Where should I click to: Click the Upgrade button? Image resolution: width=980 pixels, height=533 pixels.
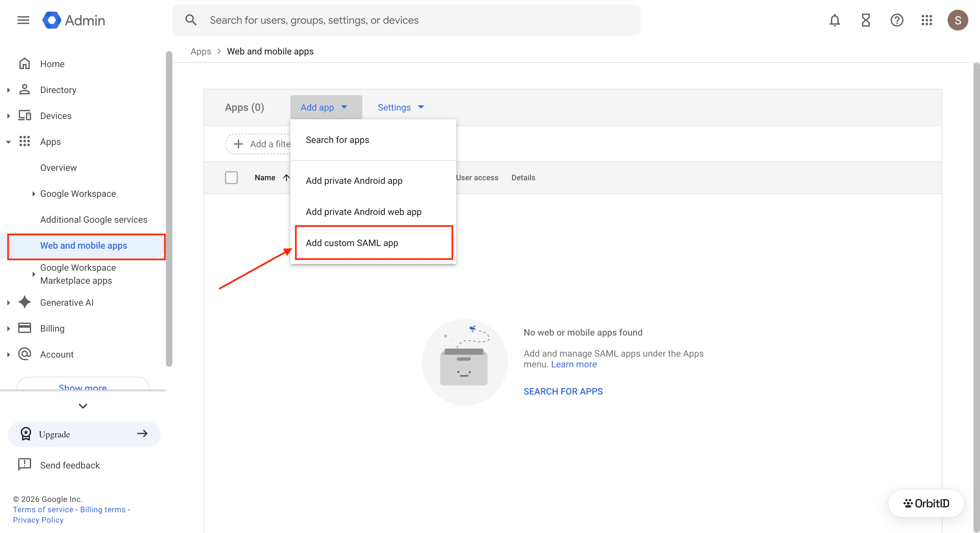(84, 434)
